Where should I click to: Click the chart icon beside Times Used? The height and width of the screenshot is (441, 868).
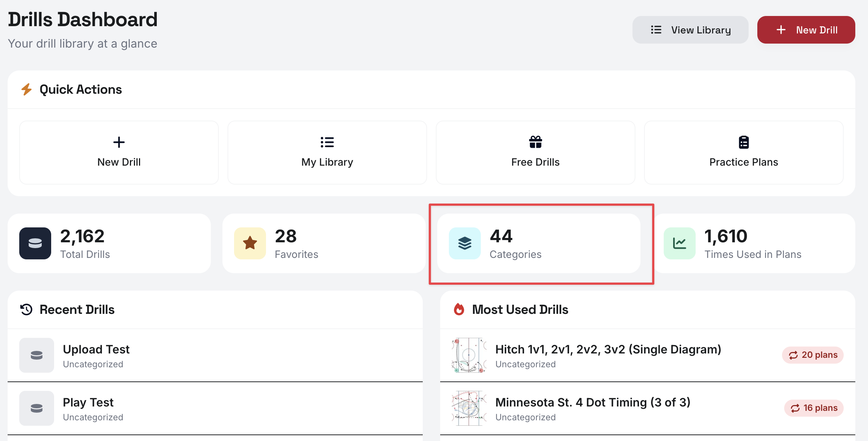click(680, 243)
